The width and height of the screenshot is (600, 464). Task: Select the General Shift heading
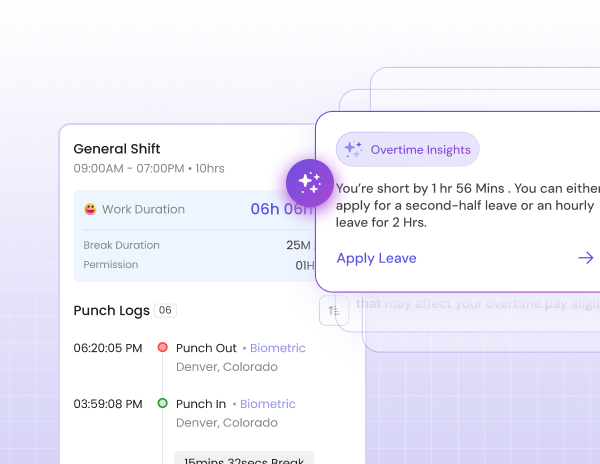[117, 148]
